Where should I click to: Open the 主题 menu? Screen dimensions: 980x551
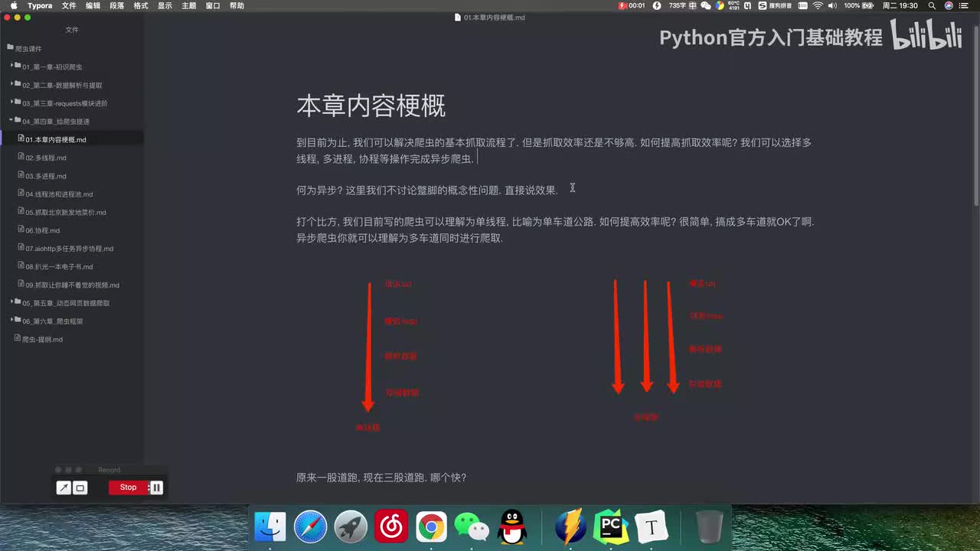[189, 5]
